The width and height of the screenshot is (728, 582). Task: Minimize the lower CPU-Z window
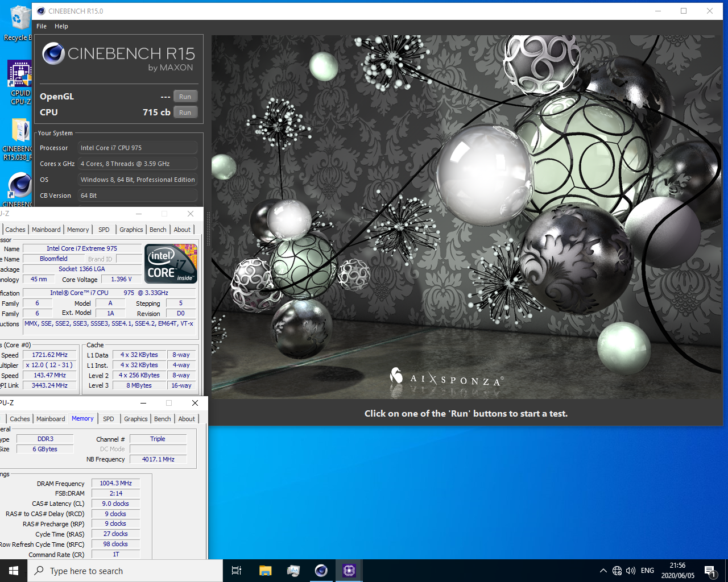pyautogui.click(x=143, y=403)
